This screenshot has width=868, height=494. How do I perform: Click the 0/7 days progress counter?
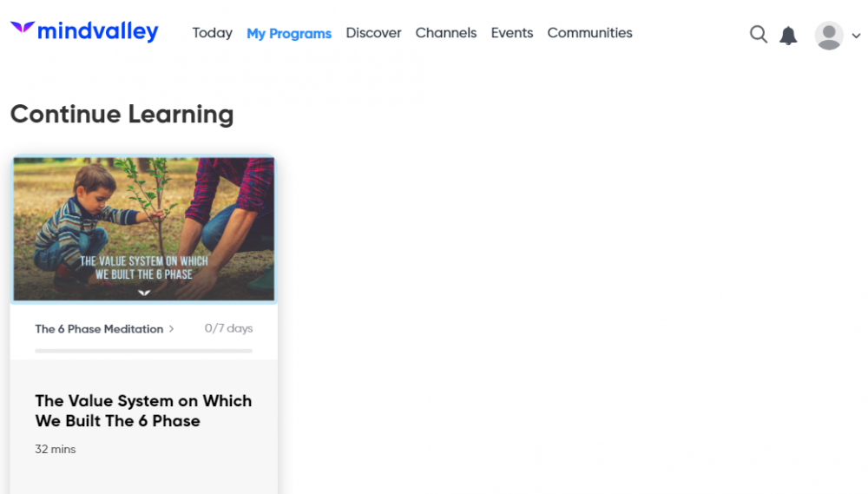[228, 329]
